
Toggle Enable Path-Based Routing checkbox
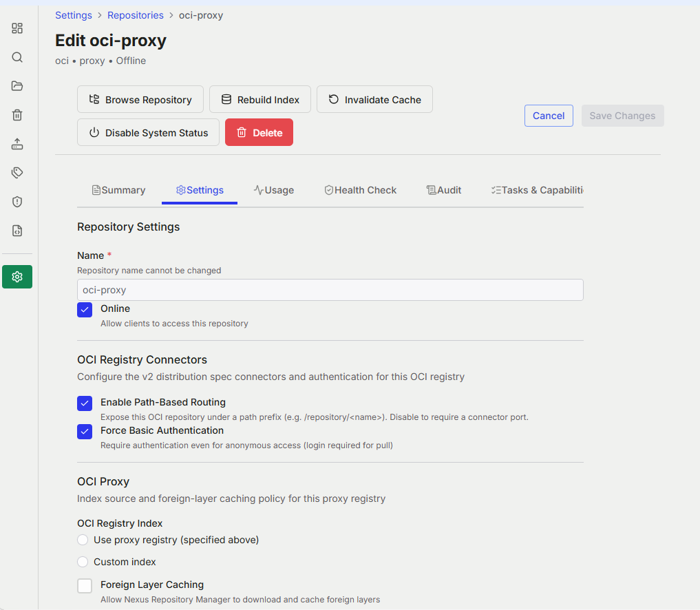pyautogui.click(x=85, y=403)
